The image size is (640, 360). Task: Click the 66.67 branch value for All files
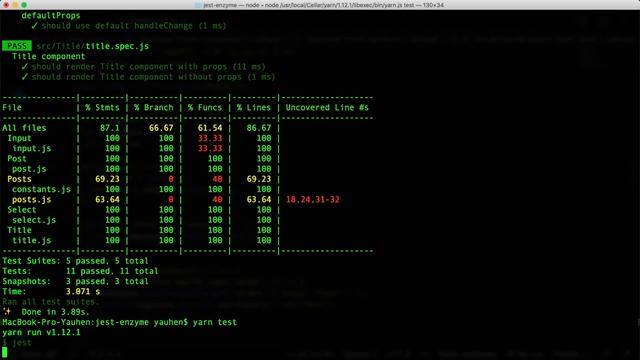point(161,128)
